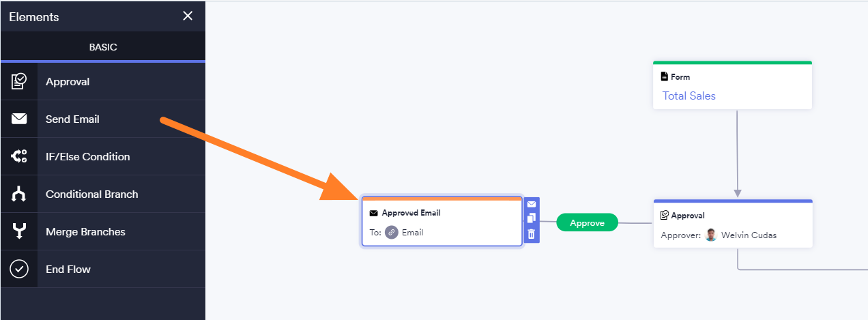
Task: Open email settings on Approved Email node
Action: 532,204
